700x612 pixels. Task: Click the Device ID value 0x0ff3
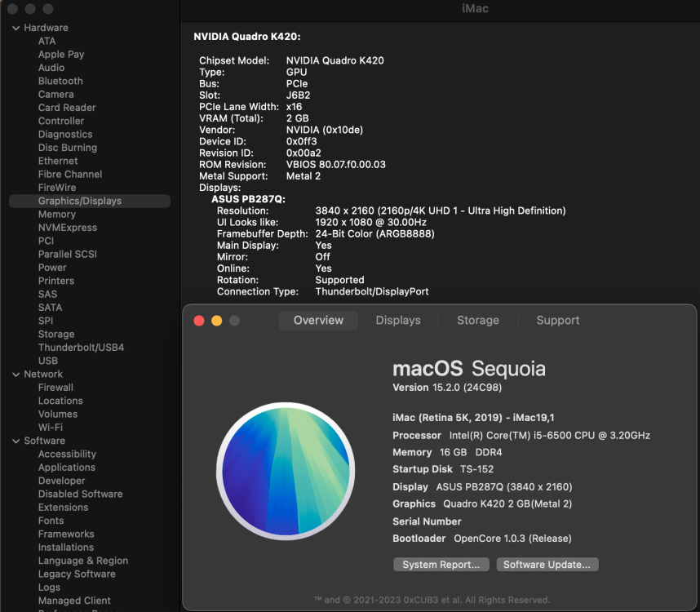[301, 141]
